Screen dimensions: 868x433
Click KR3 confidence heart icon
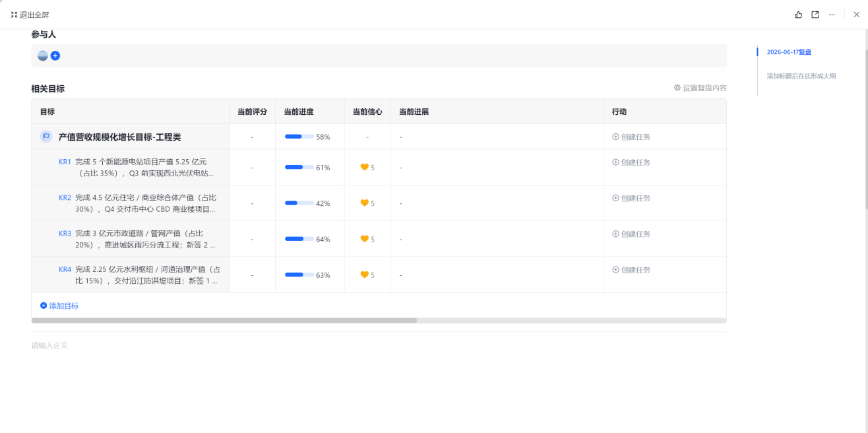click(364, 239)
